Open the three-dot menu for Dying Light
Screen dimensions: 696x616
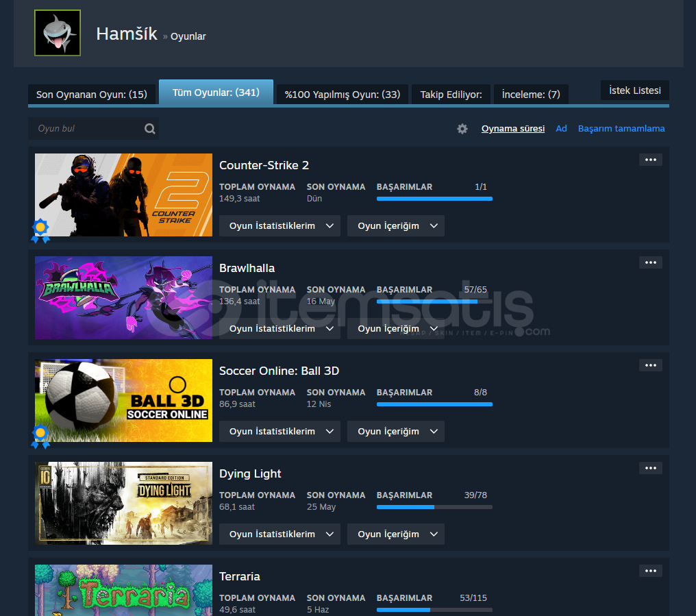point(651,468)
